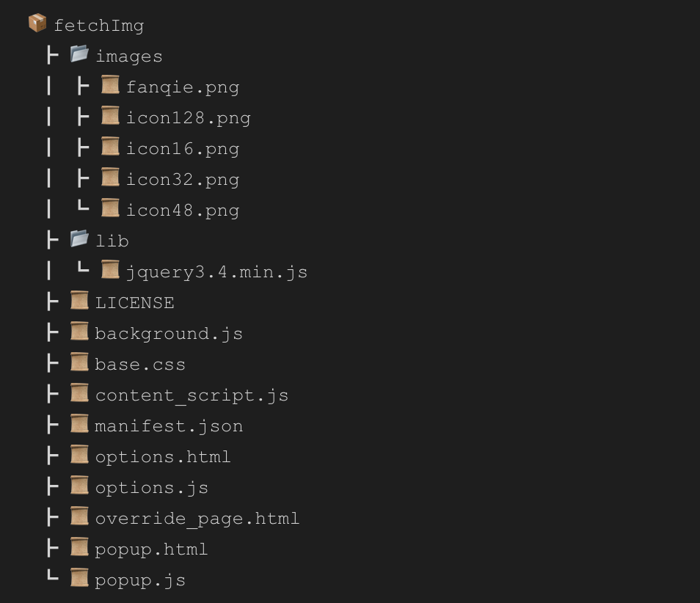This screenshot has height=603, width=700.
Task: Collapse the lib folder
Action: pos(112,241)
